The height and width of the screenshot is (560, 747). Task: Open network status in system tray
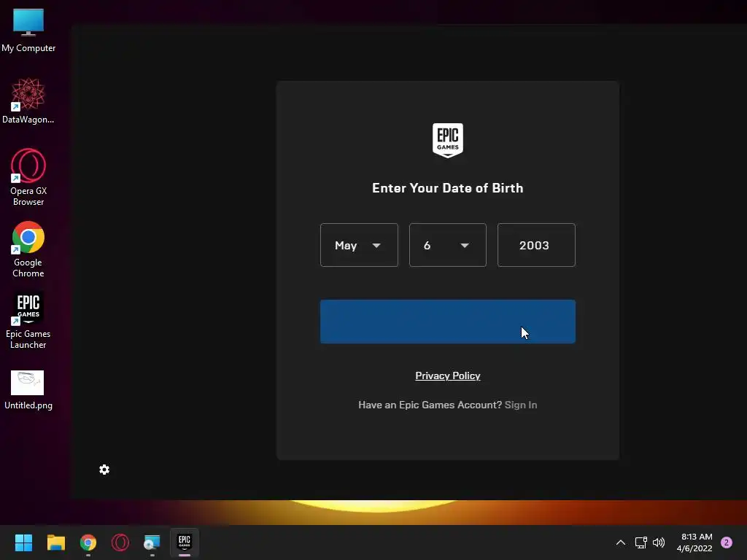[640, 542]
